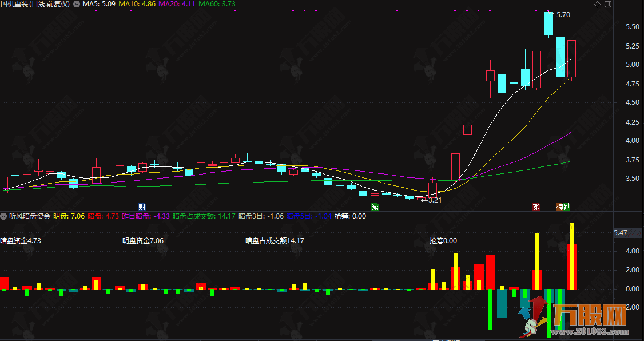Click the 4.00 price axis label
644x341 pixels.
[632, 141]
